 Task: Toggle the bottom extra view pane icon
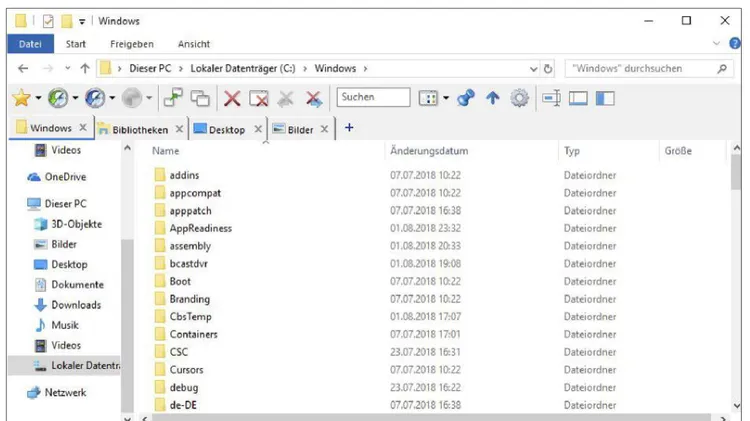click(578, 98)
